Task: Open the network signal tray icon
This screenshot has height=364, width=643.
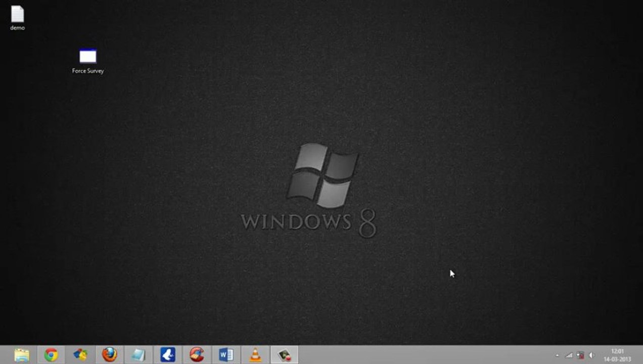Action: pos(569,355)
